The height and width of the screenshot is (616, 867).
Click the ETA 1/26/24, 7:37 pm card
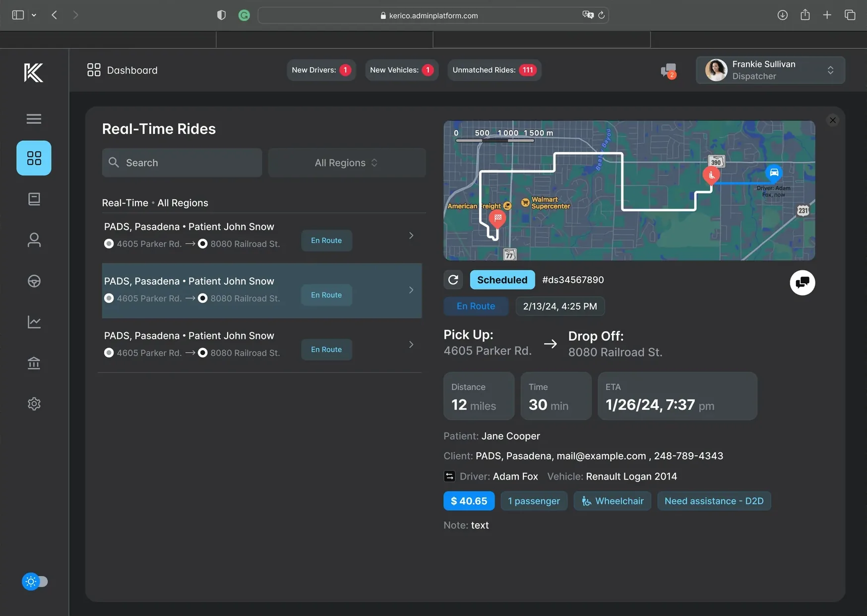coord(678,396)
